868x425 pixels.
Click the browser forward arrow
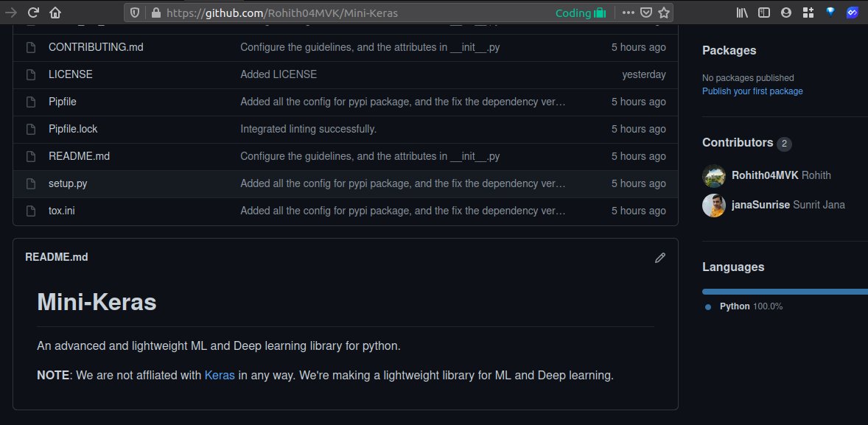pyautogui.click(x=10, y=13)
